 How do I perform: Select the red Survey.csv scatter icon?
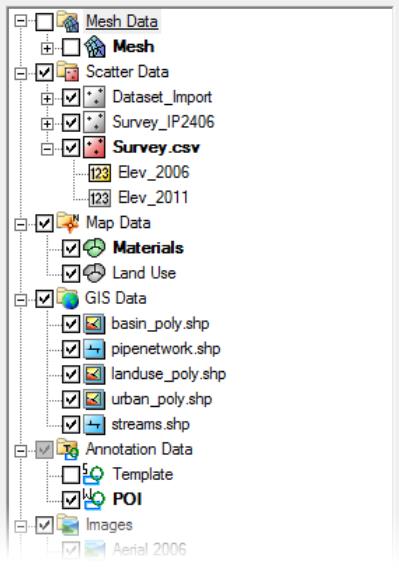pyautogui.click(x=94, y=147)
